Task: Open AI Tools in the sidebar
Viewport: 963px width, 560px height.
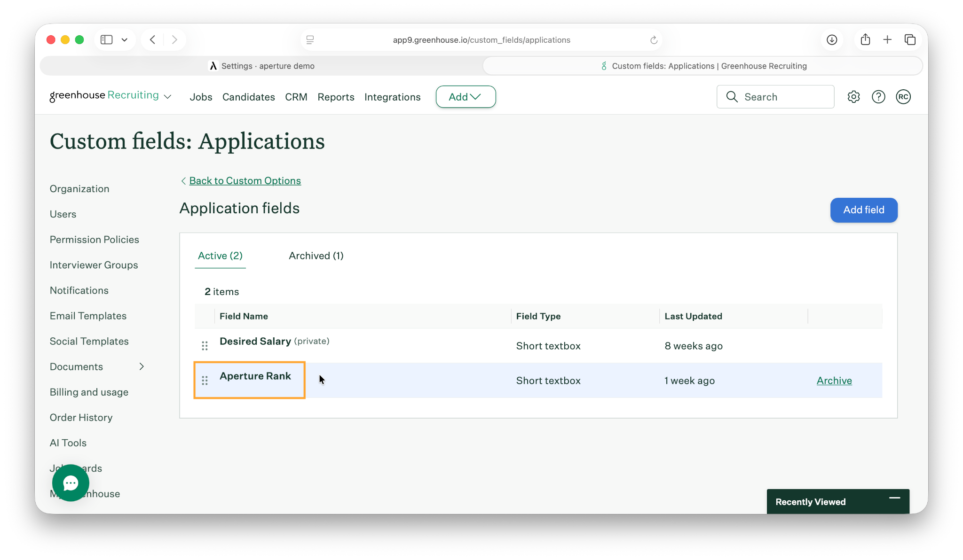Action: click(x=68, y=443)
